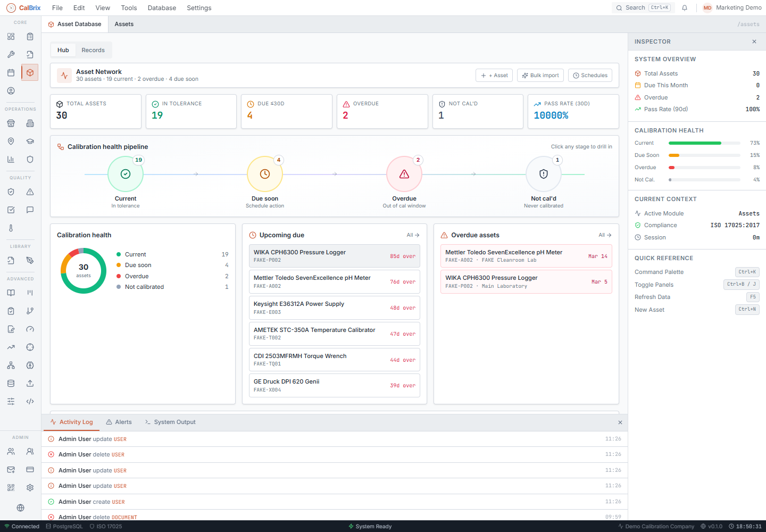Click the database cylinder icon in sidebar

tap(11, 384)
